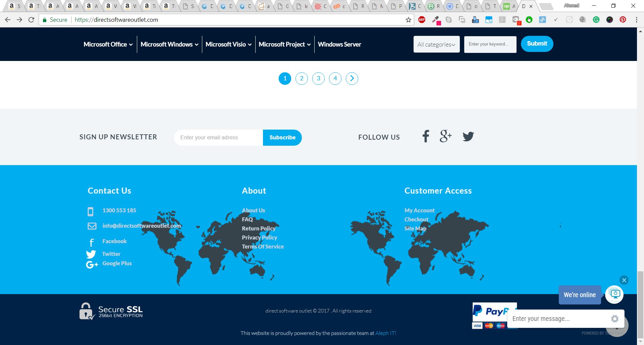This screenshot has height=345, width=644.
Task: Focus the newsletter email field
Action: (218, 137)
